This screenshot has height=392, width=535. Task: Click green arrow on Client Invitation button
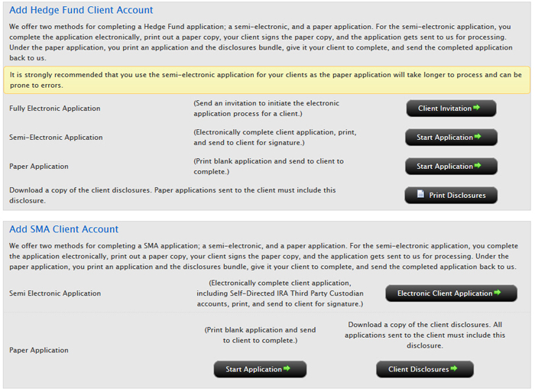[x=477, y=108]
